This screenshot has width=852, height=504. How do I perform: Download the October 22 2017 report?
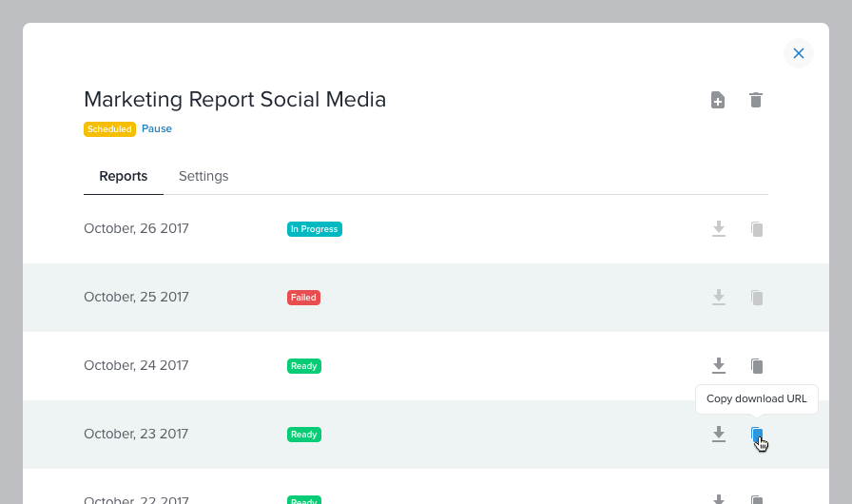pos(718,499)
